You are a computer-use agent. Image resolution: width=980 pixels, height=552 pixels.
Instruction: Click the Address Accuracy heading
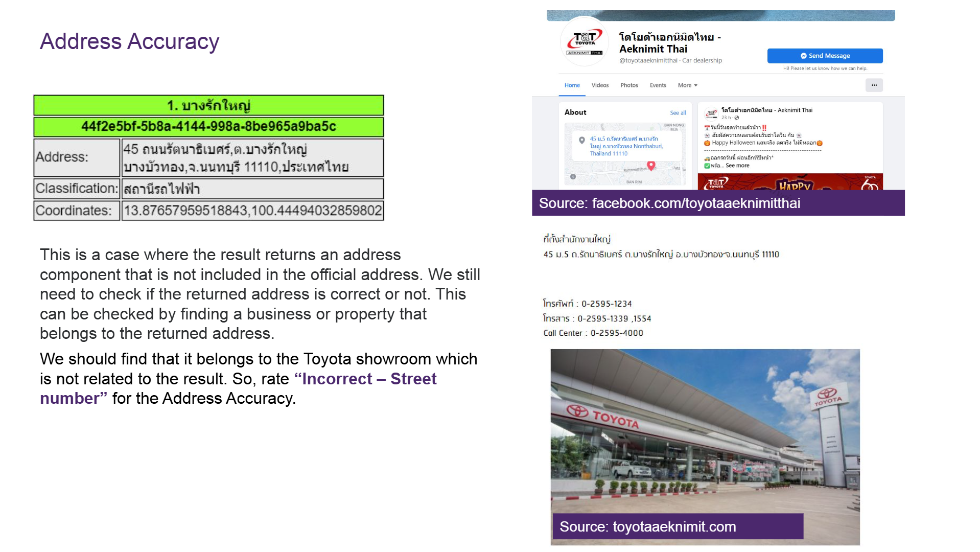coord(129,41)
